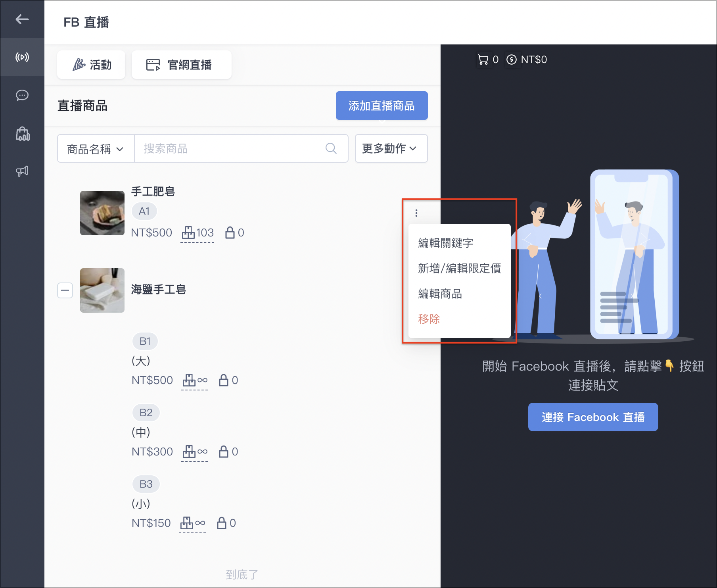This screenshot has height=588, width=717.
Task: Click the 海鹽手工皂 product name
Action: pyautogui.click(x=159, y=290)
